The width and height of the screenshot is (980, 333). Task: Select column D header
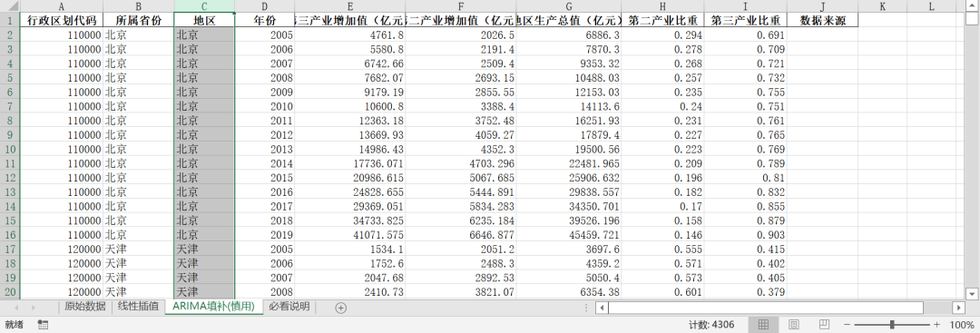pos(264,5)
